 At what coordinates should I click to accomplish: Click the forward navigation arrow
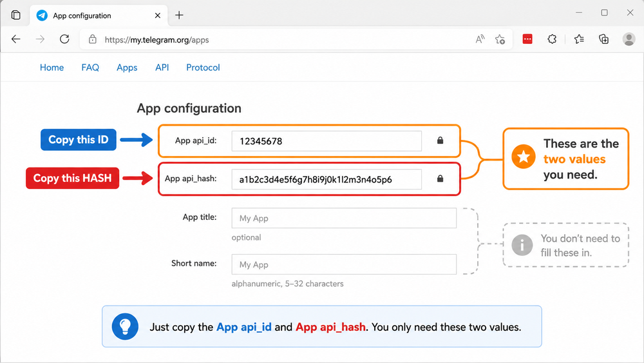[x=40, y=39]
